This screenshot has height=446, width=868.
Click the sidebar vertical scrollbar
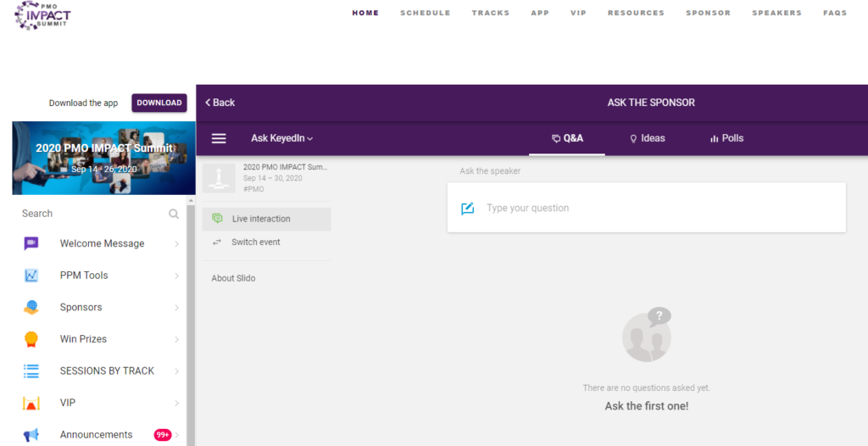coord(191,326)
